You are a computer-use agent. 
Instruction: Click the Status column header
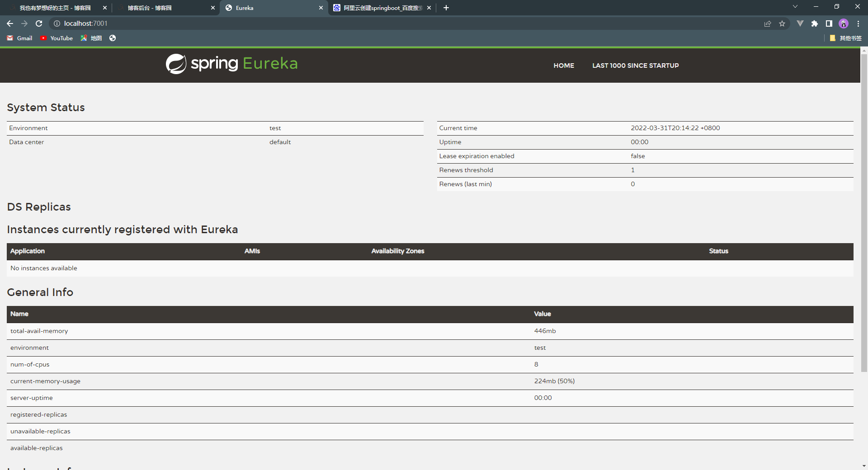pos(719,251)
